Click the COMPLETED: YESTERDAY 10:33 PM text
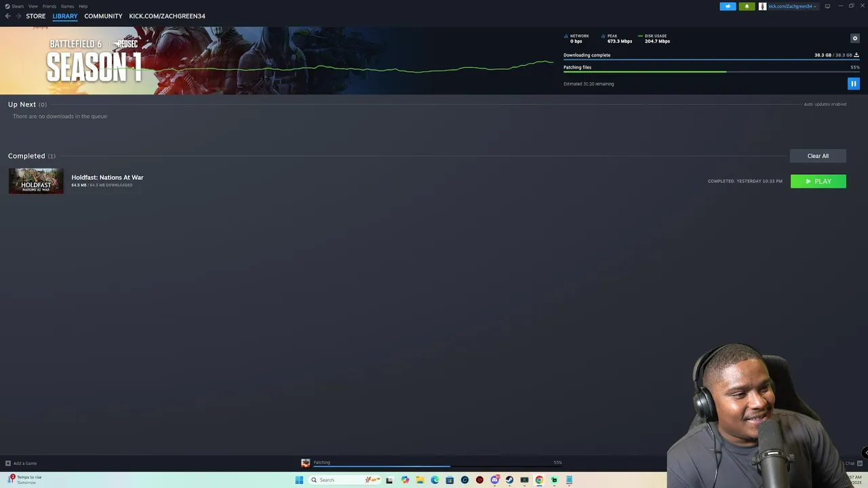Viewport: 868px width, 488px height. tap(745, 181)
